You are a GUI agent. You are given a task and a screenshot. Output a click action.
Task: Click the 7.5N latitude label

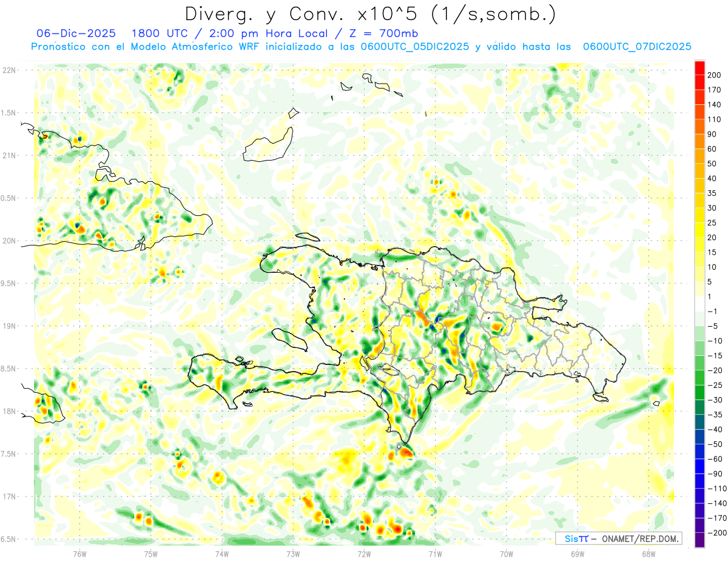9,454
